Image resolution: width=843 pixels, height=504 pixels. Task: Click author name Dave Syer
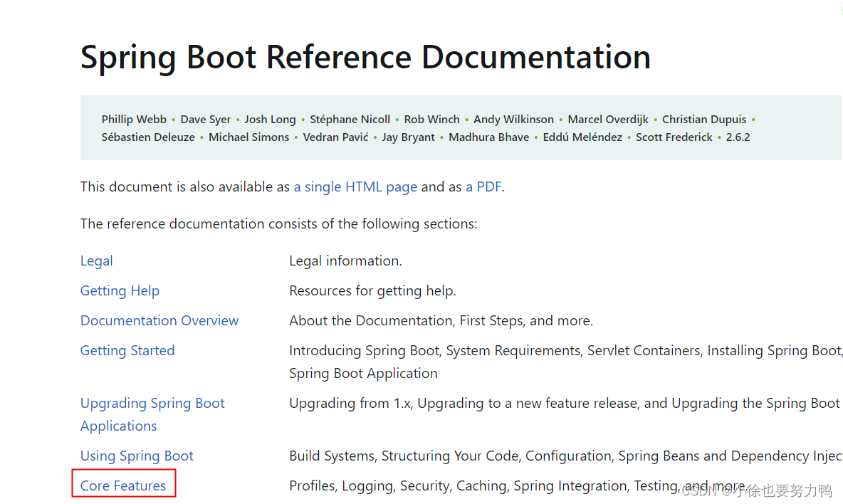pos(205,120)
